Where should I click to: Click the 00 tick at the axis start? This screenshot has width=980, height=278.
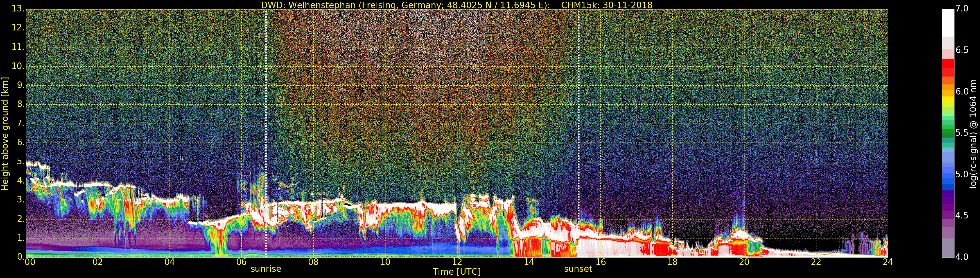(x=30, y=262)
